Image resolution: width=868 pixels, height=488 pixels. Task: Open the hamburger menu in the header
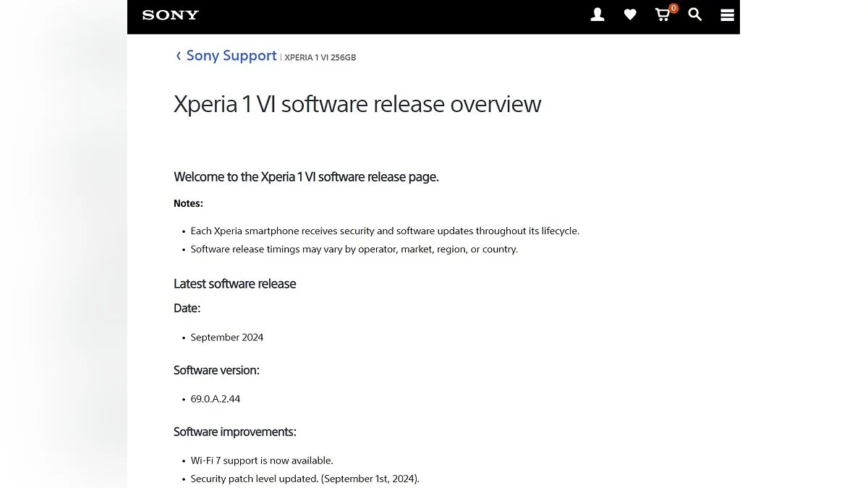point(728,15)
